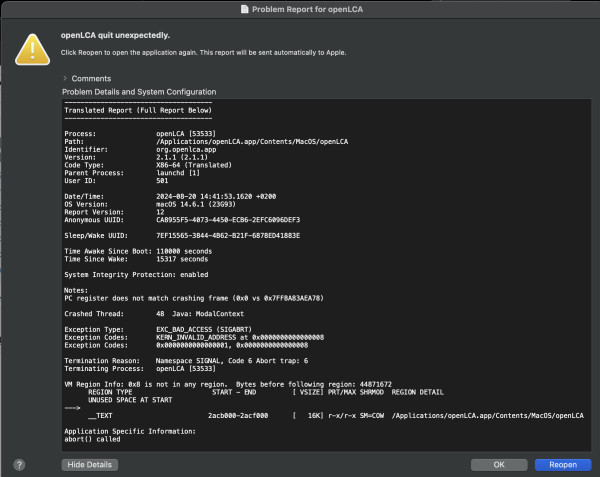Viewport: 600px width, 477px height.
Task: Click the 'Terminating Process' line
Action: click(x=140, y=369)
